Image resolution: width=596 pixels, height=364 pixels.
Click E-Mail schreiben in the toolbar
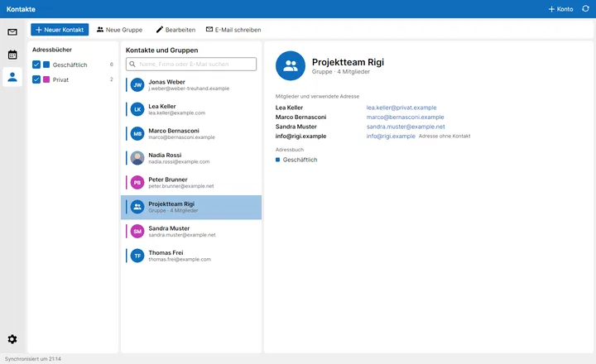[233, 30]
